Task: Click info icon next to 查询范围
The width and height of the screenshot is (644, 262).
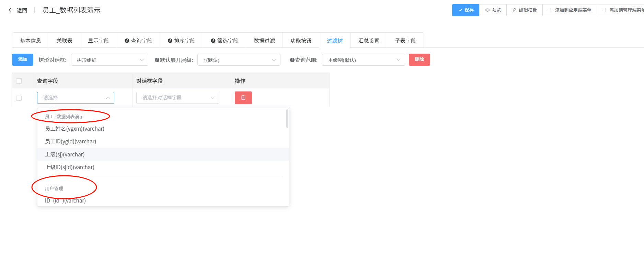Action: pos(292,60)
